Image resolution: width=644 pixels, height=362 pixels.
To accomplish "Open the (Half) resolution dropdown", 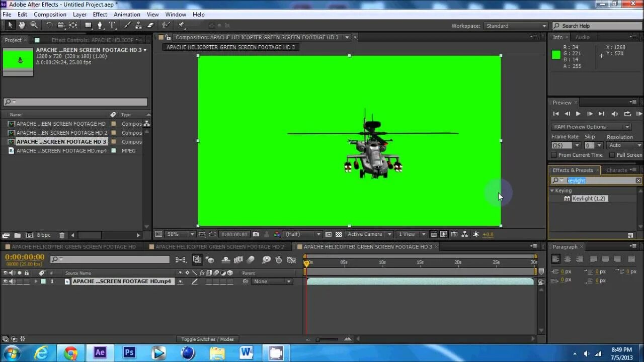I will coord(303,234).
